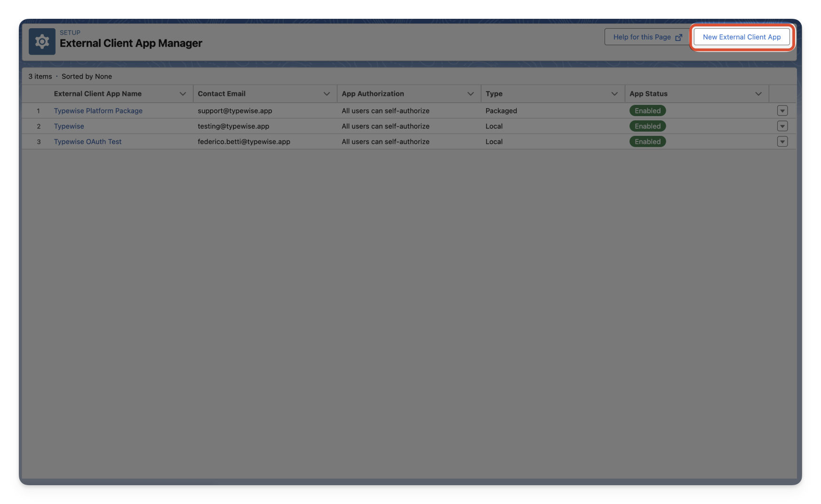The width and height of the screenshot is (821, 504).
Task: Click the Enabled status badge for Typewise
Action: 647,126
